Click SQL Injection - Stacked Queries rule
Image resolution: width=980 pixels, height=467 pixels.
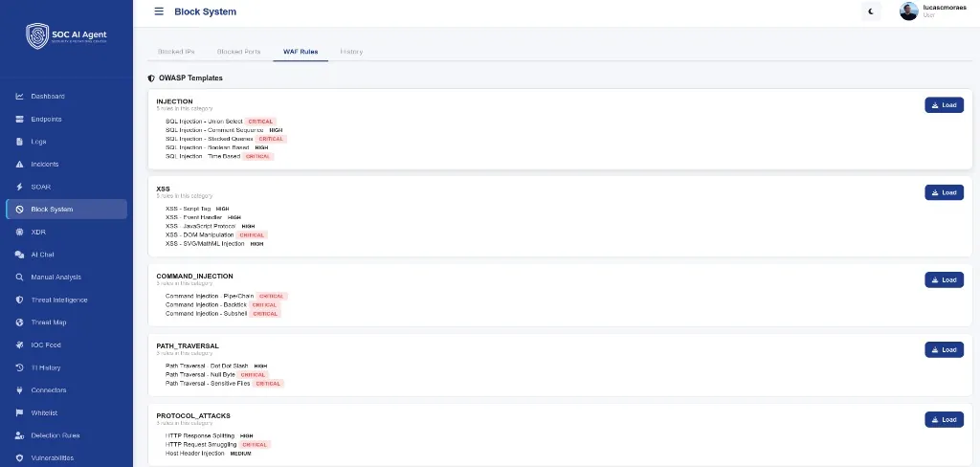pos(210,139)
